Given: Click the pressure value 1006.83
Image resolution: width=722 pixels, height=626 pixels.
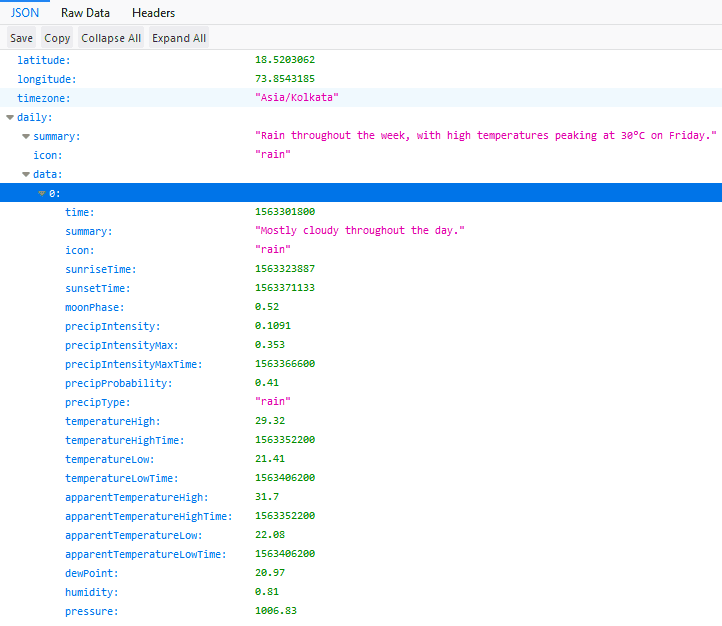Looking at the screenshot, I should pyautogui.click(x=276, y=611).
